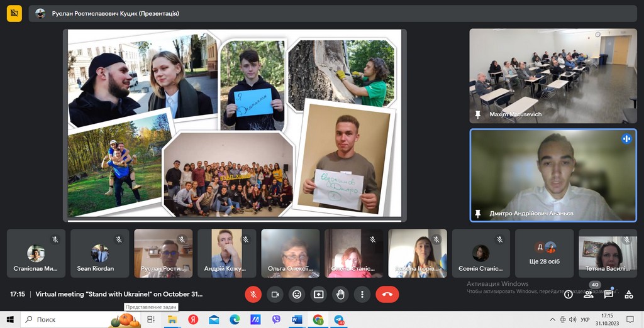Expand the "Ще 28 осіб" participants tile
644x328 pixels.
545,253
